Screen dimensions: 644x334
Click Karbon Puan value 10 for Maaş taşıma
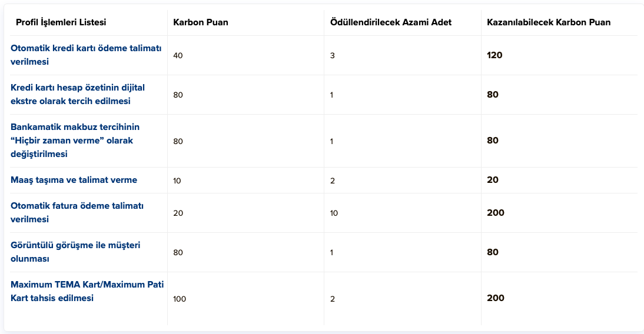coord(177,181)
